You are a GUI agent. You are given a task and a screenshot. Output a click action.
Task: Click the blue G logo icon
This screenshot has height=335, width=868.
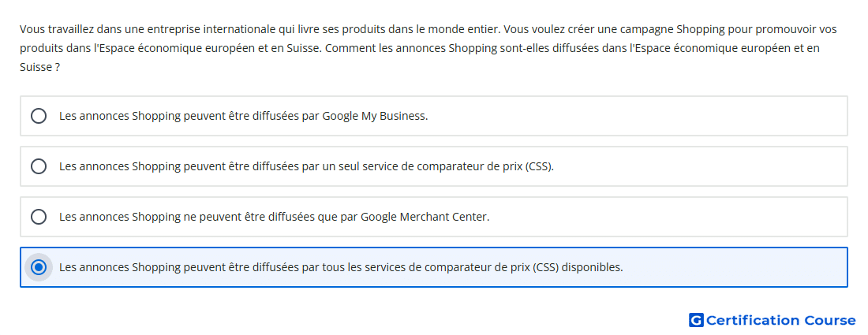[x=696, y=320]
